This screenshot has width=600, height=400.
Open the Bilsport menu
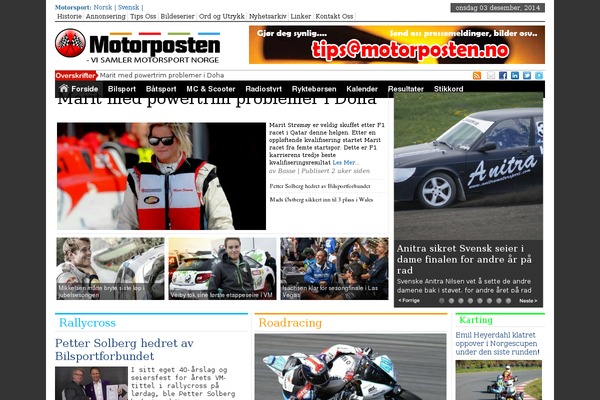pyautogui.click(x=122, y=89)
